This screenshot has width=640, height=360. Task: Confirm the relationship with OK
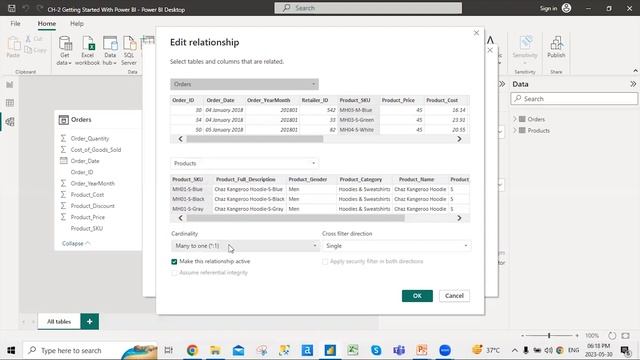417,296
